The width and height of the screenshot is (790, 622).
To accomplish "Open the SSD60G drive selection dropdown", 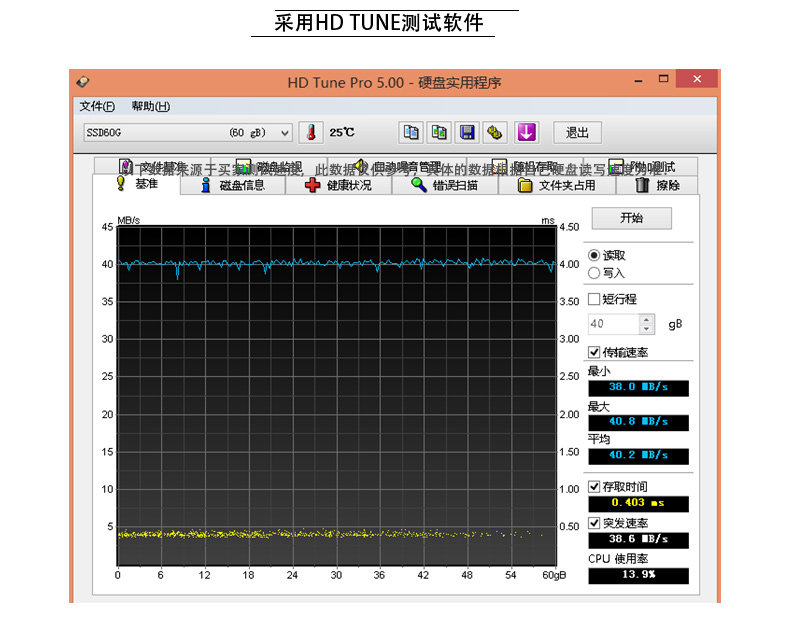I will pyautogui.click(x=187, y=132).
